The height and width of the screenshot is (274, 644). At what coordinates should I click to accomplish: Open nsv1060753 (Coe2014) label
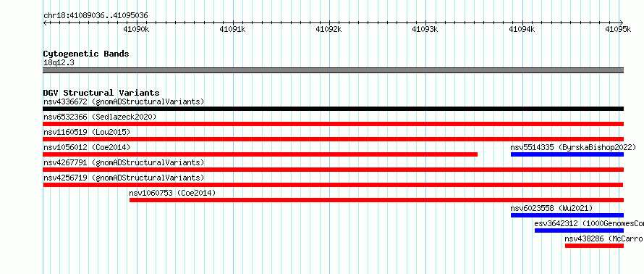172,193
